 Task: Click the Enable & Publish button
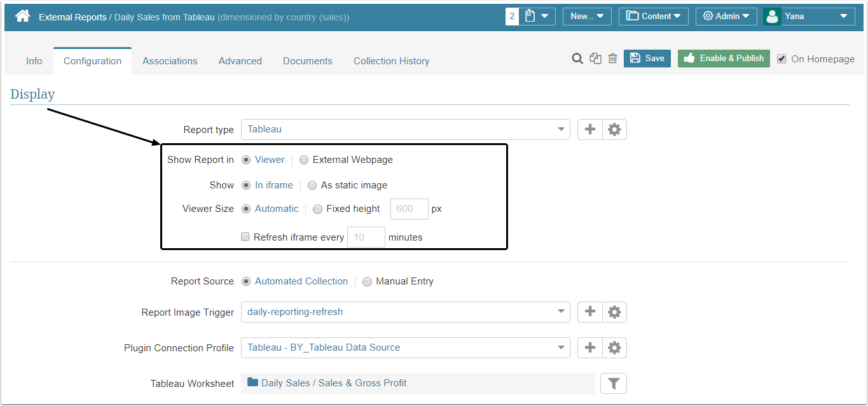pyautogui.click(x=724, y=58)
